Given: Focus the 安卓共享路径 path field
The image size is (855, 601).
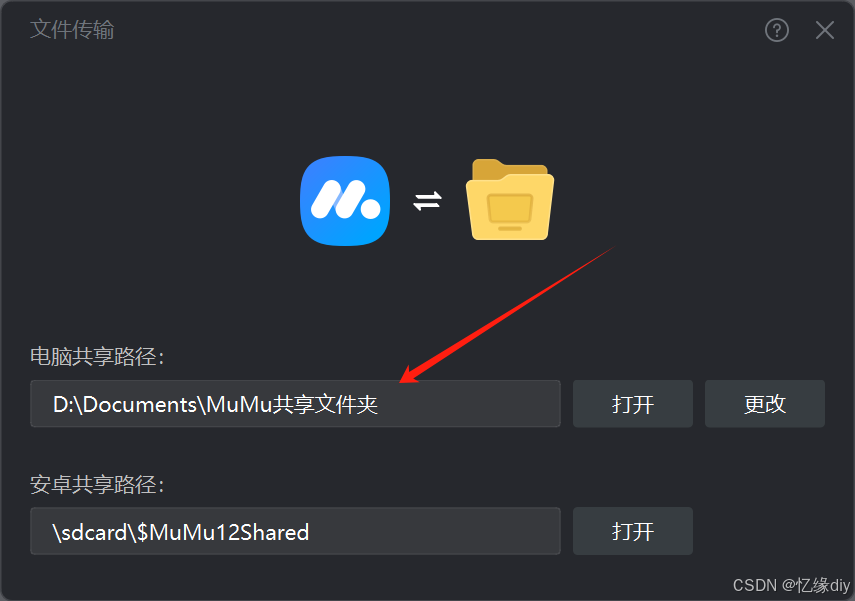Looking at the screenshot, I should tap(295, 531).
